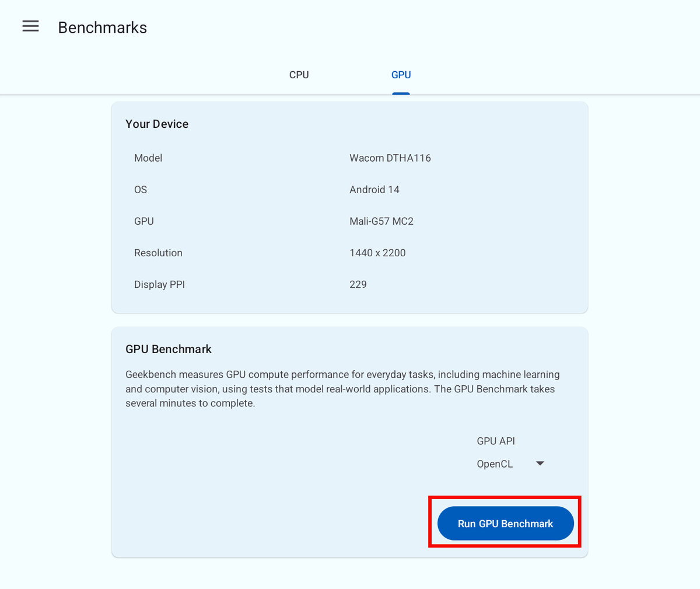Expand the OpenCL GPU API dropdown arrow

click(540, 463)
